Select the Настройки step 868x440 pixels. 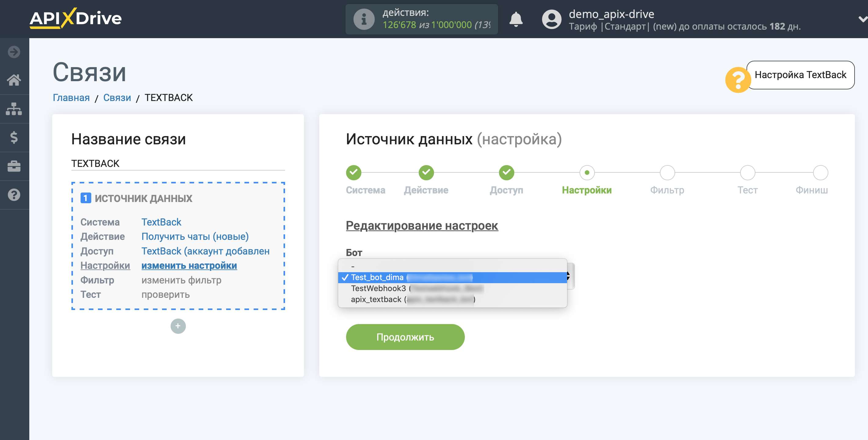coord(587,173)
